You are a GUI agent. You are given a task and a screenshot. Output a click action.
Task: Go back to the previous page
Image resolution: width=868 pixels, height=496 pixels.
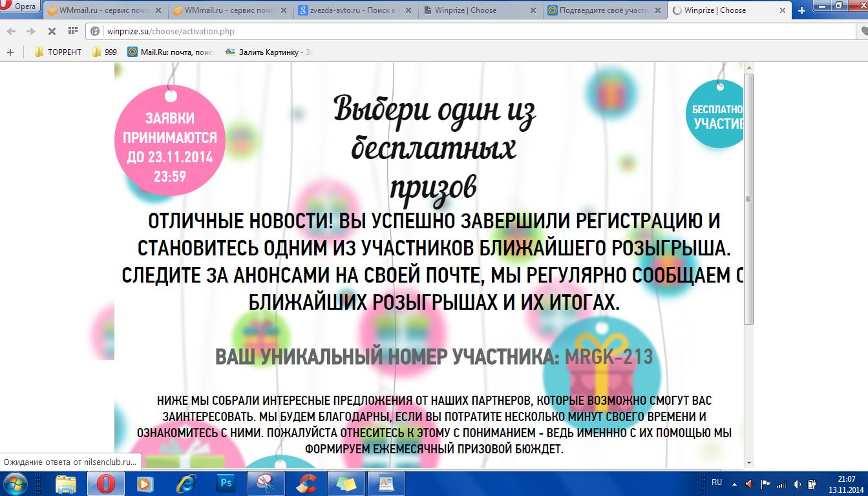[x=12, y=31]
